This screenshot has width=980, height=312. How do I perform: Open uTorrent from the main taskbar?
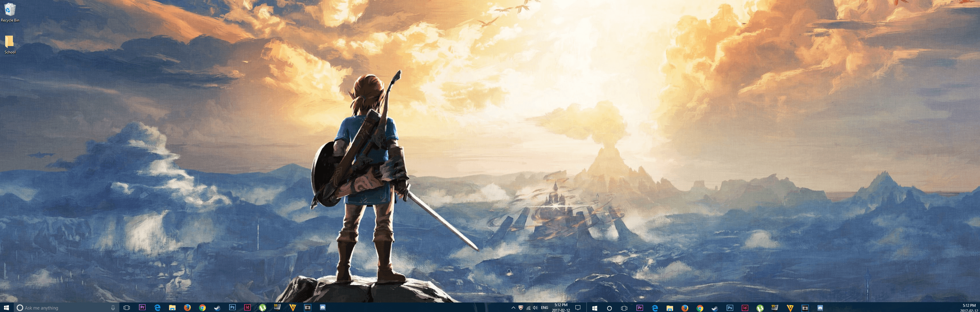(263, 307)
